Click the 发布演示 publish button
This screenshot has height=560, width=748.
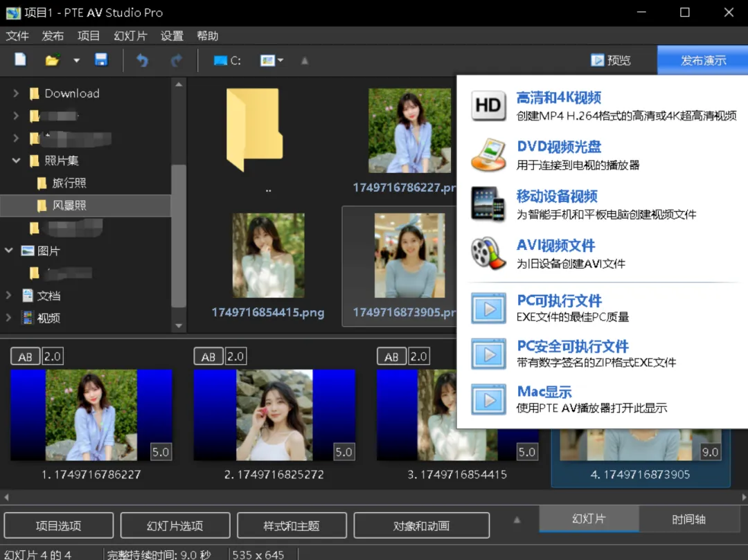click(x=703, y=60)
